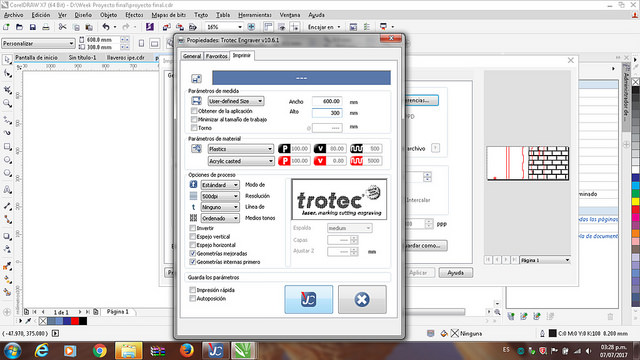The image size is (640, 360).
Task: Switch to the General tab in Trotec dialog
Action: pyautogui.click(x=192, y=56)
